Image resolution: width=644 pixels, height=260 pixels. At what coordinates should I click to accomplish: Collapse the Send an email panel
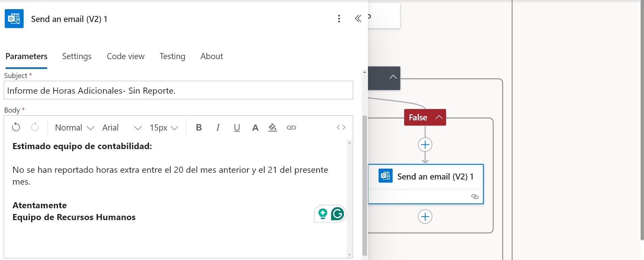pos(358,19)
